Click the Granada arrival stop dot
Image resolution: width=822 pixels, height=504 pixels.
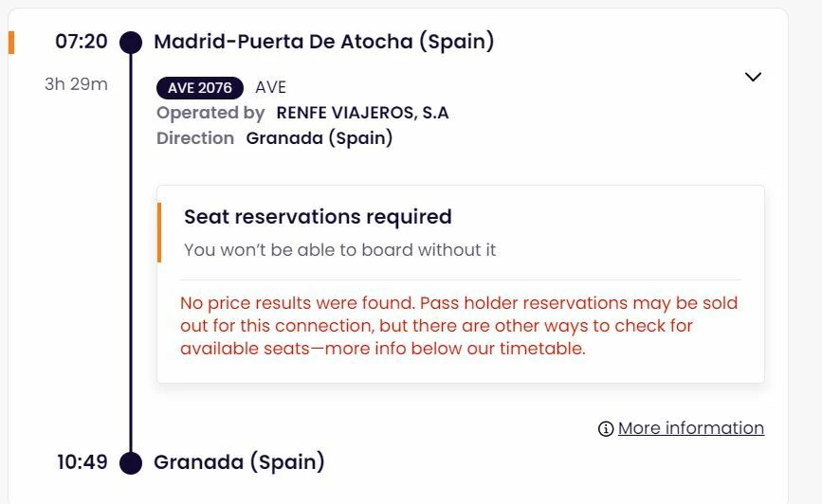(x=132, y=462)
